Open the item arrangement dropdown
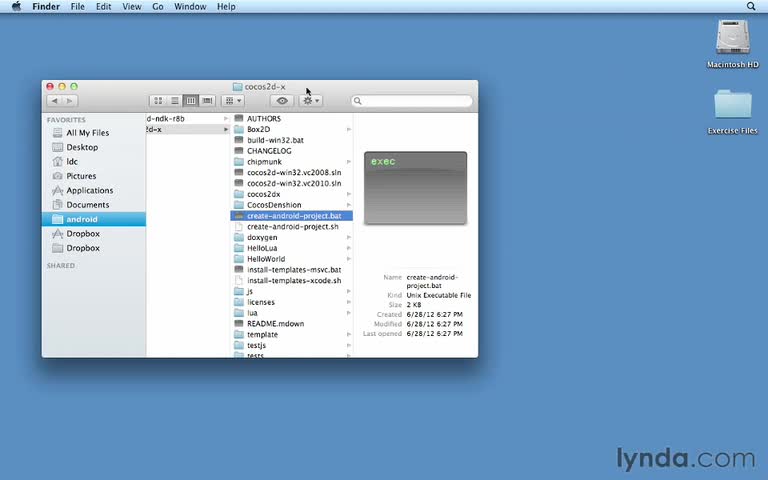768x480 pixels. point(233,101)
